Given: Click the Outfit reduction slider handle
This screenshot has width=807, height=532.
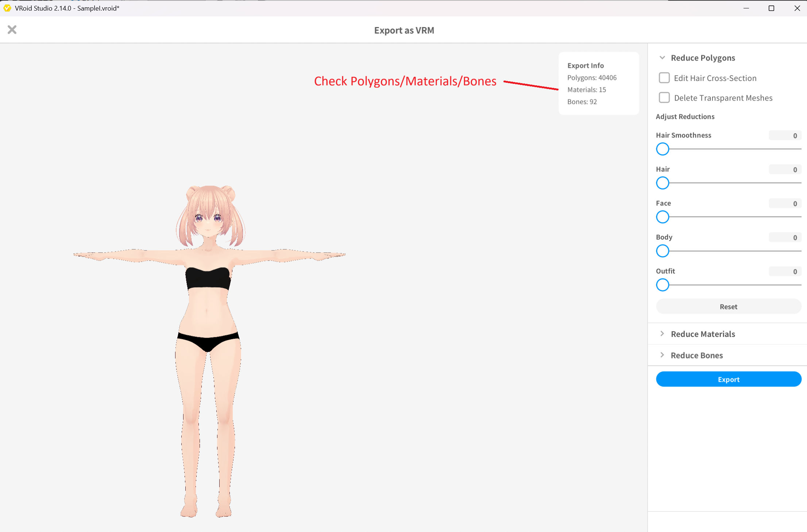Looking at the screenshot, I should point(663,285).
